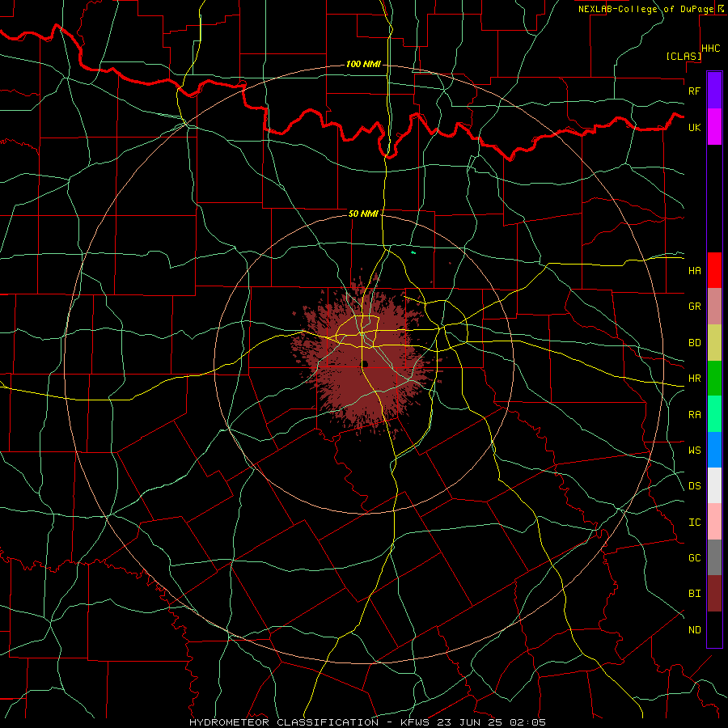728x728 pixels.
Task: Click the GC legend label
Action: tap(694, 557)
